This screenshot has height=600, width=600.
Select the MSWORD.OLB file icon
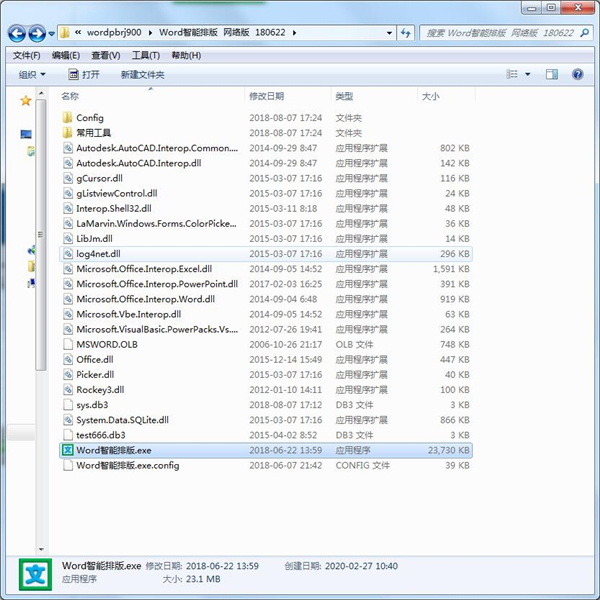[67, 344]
